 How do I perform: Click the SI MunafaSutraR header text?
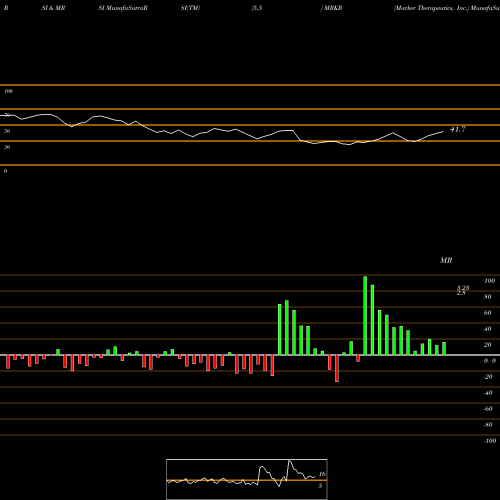123,8
